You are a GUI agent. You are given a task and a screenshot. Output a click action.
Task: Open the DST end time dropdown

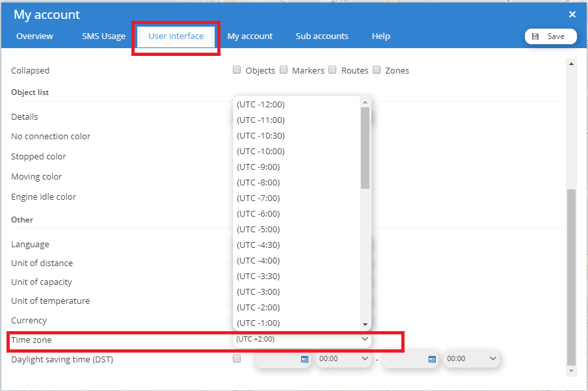pyautogui.click(x=472, y=359)
